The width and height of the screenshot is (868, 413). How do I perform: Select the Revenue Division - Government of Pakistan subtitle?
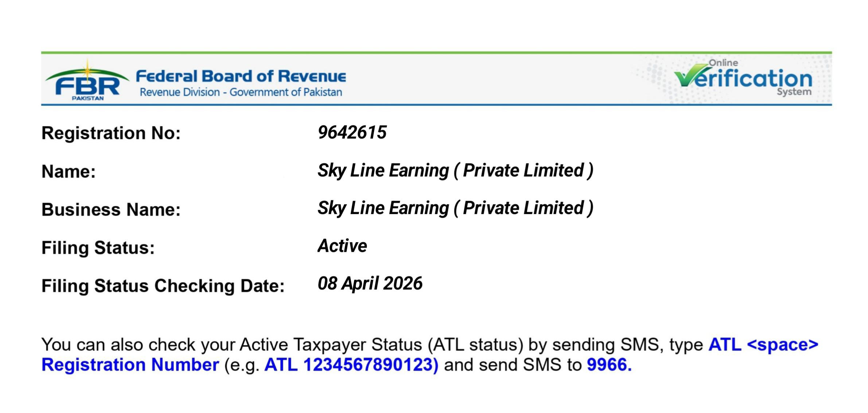click(x=241, y=92)
